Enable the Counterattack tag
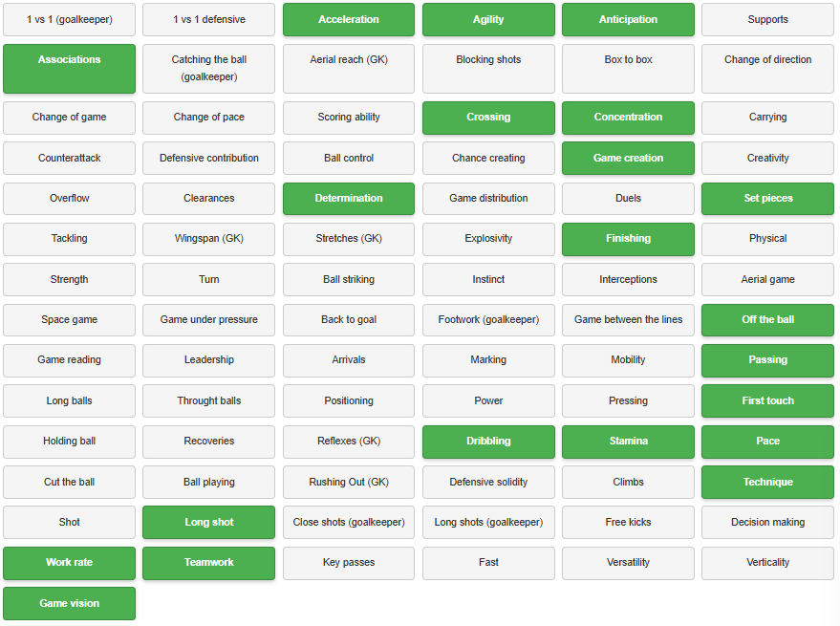The image size is (840, 626). tap(69, 159)
